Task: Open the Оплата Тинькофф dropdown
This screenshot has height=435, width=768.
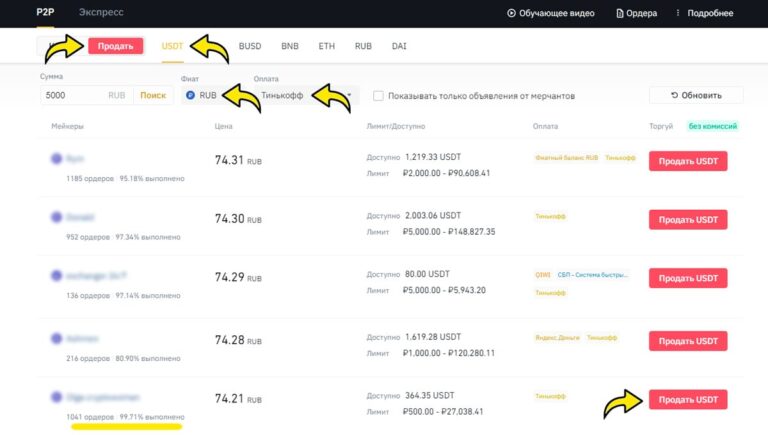Action: [306, 95]
